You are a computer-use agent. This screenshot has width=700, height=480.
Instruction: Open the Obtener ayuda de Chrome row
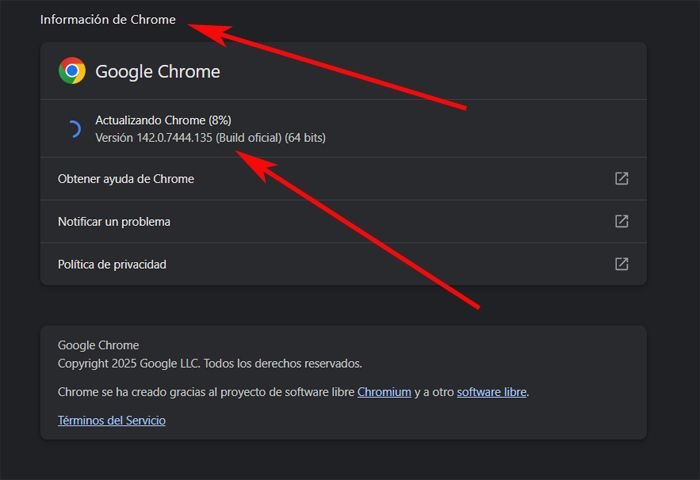click(343, 179)
